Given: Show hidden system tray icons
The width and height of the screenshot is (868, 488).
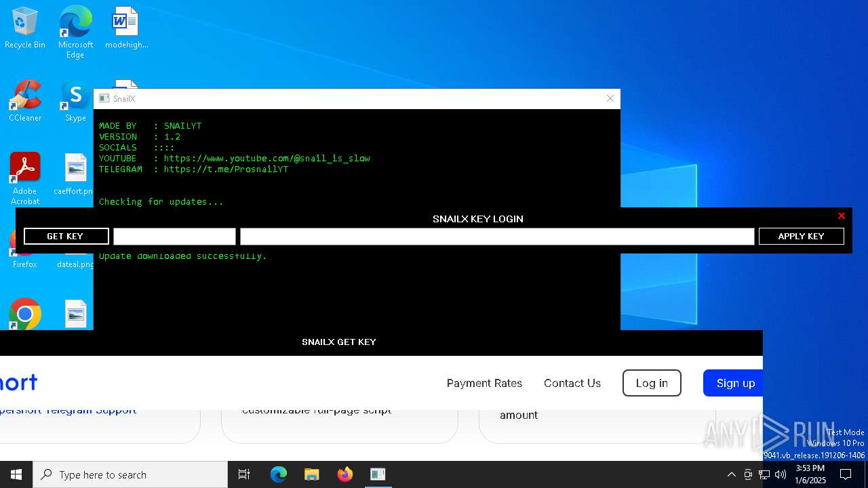Looking at the screenshot, I should point(731,474).
